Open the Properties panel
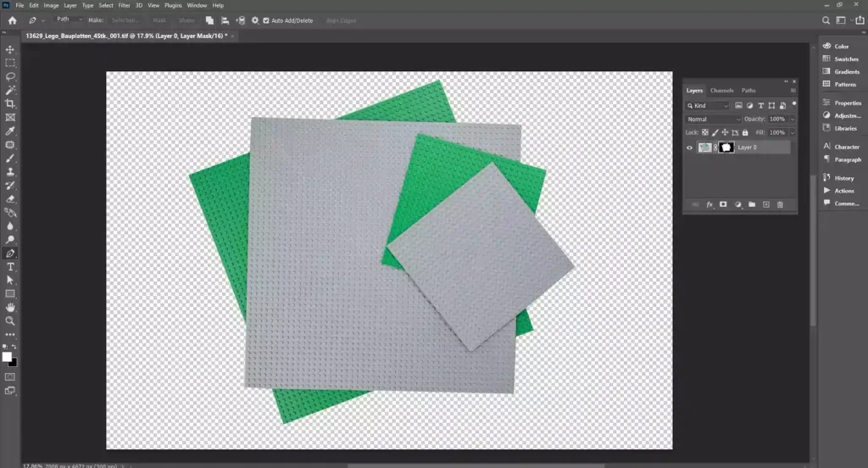 tap(847, 103)
